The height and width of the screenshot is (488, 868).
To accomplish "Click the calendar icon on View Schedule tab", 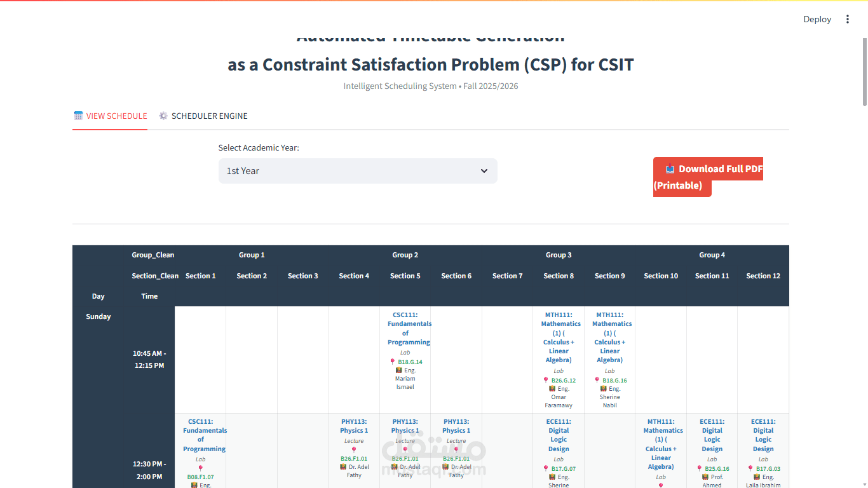I will (x=78, y=116).
